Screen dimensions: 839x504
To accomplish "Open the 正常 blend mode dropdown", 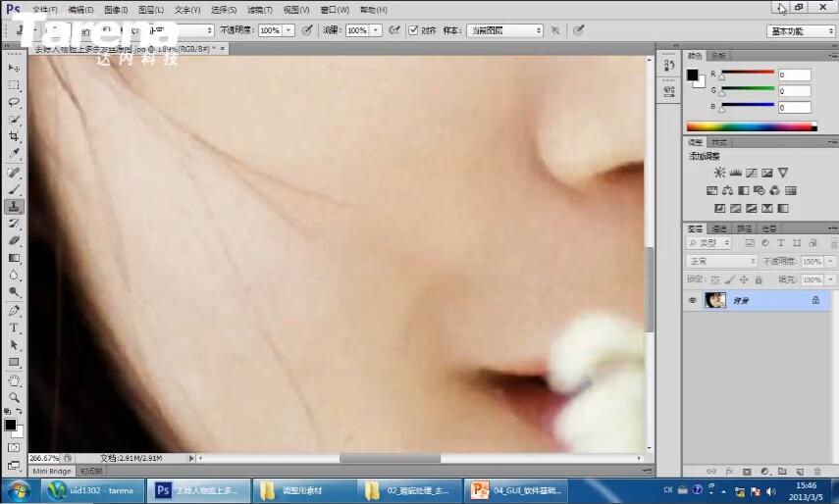I will tap(721, 262).
